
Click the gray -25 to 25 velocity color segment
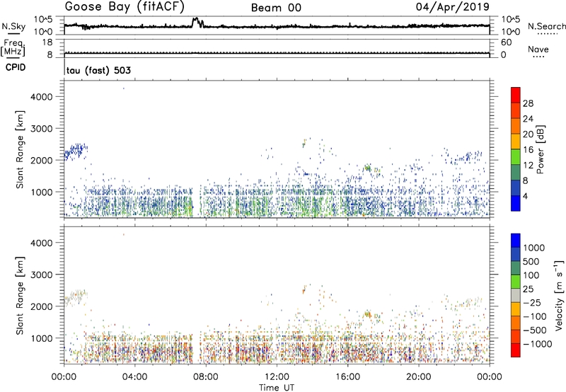516,295
